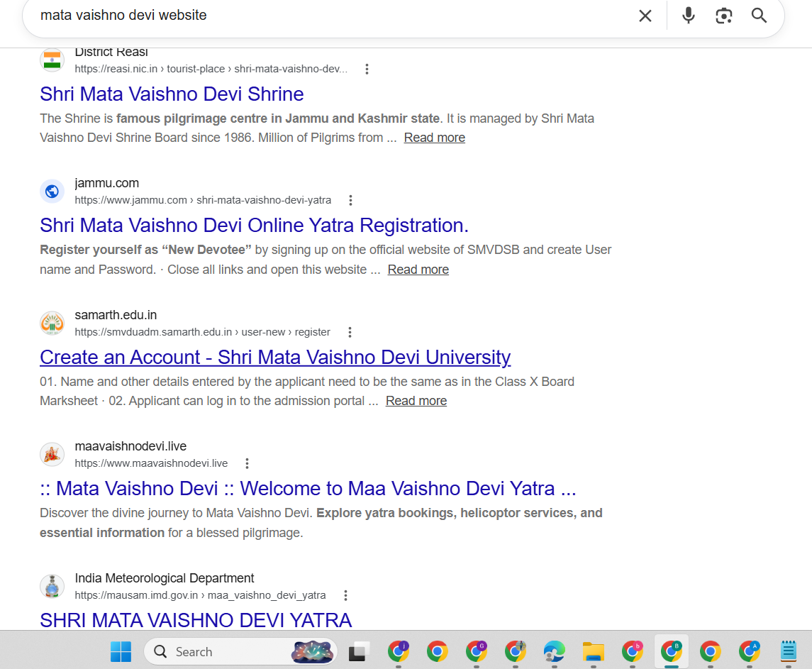Open Welcome to Maa Vaishno Devi Yatra link
Screen dimensions: 812x669
coord(308,488)
